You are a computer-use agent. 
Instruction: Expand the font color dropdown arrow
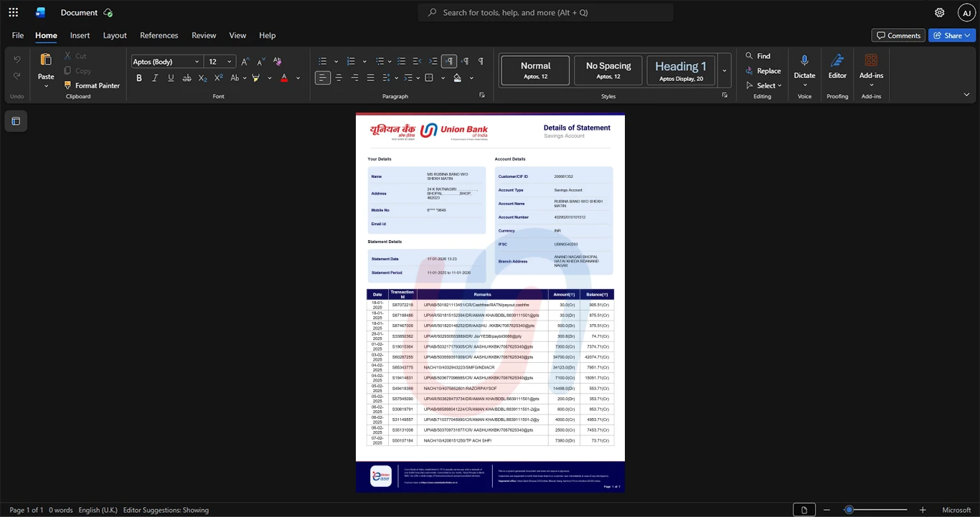point(298,78)
